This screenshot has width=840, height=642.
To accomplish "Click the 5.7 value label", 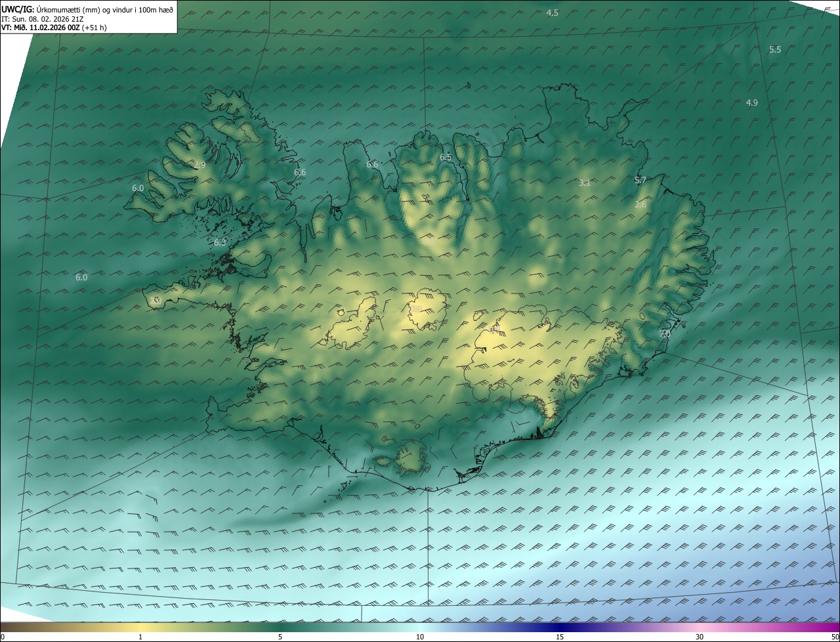I will [x=640, y=181].
